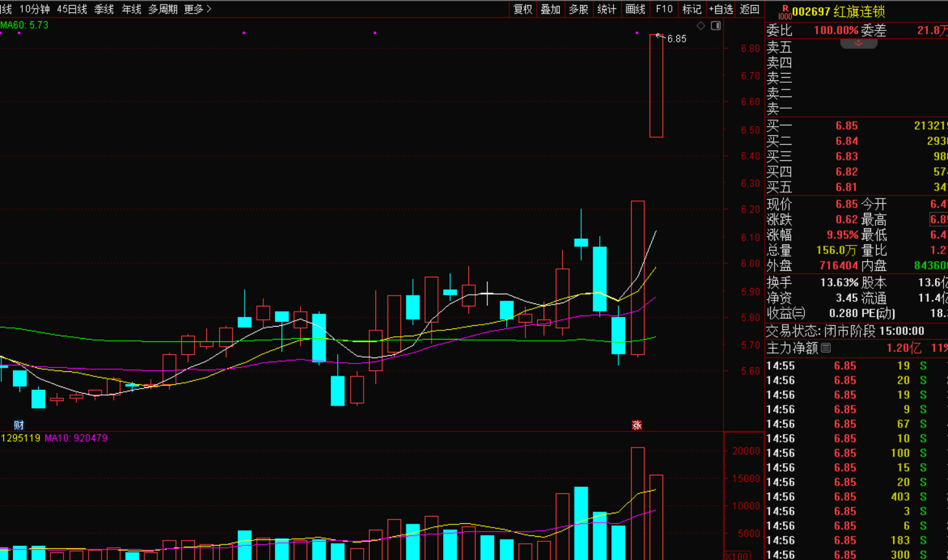Click the 涨幅 9.95% value
The image size is (948, 560).
click(843, 235)
